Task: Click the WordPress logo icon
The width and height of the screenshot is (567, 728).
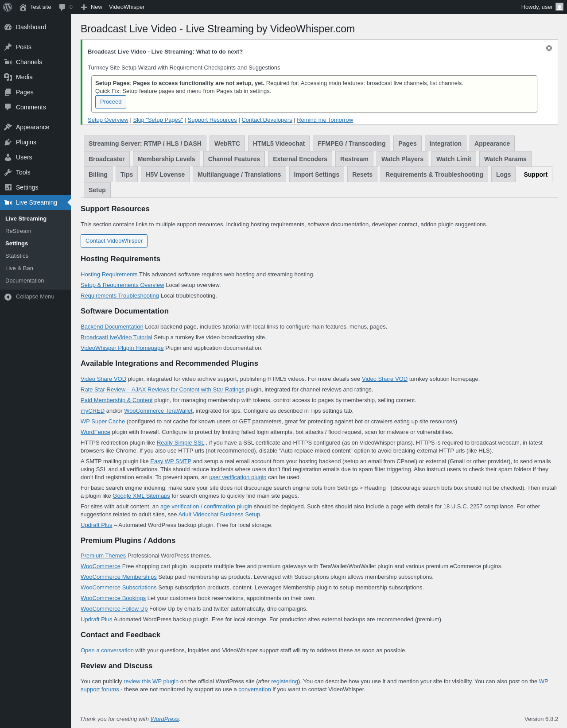Action: click(x=8, y=7)
